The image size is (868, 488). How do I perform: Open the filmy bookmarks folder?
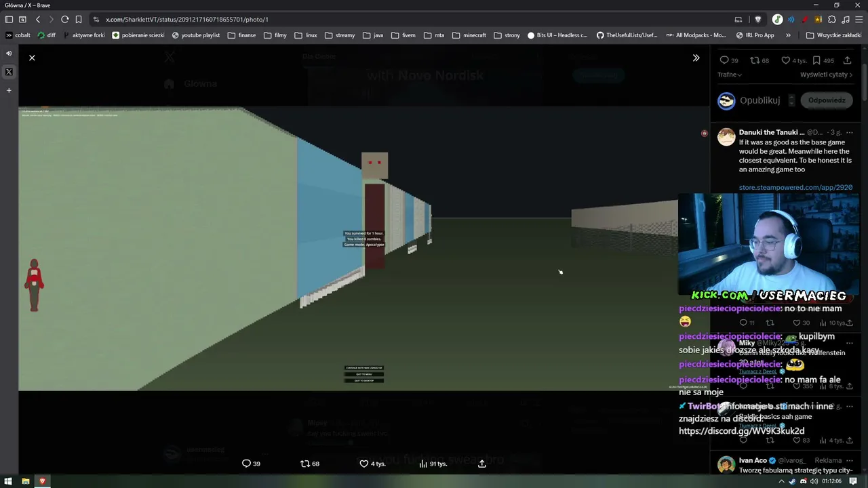coord(275,35)
